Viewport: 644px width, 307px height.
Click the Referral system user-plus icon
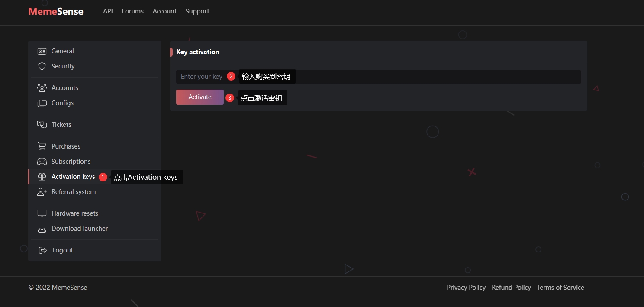click(42, 192)
